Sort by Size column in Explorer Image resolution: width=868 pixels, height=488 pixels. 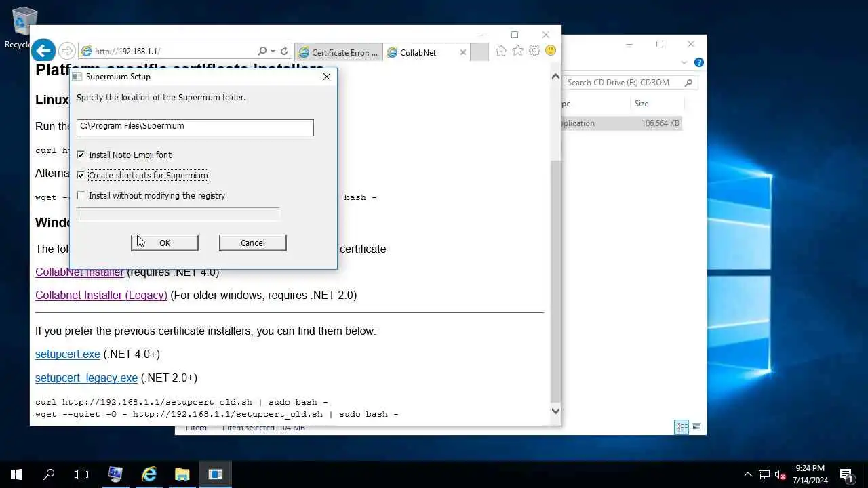642,104
